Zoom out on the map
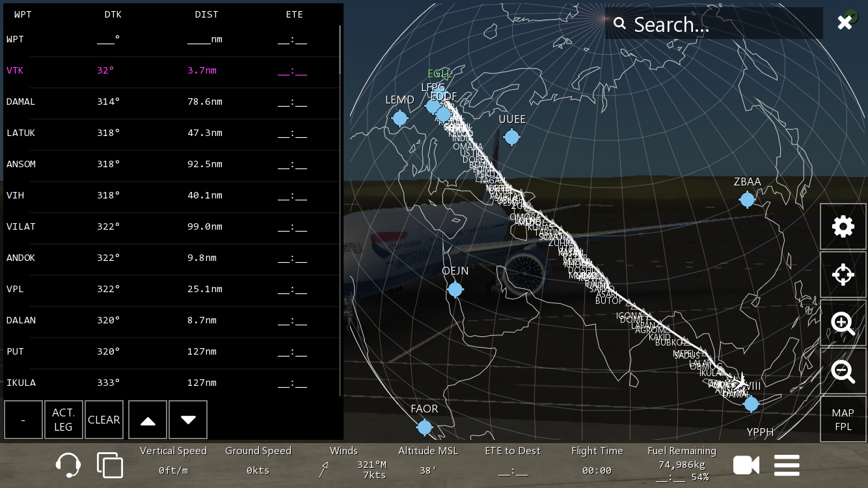Image resolution: width=868 pixels, height=488 pixels. tap(843, 371)
